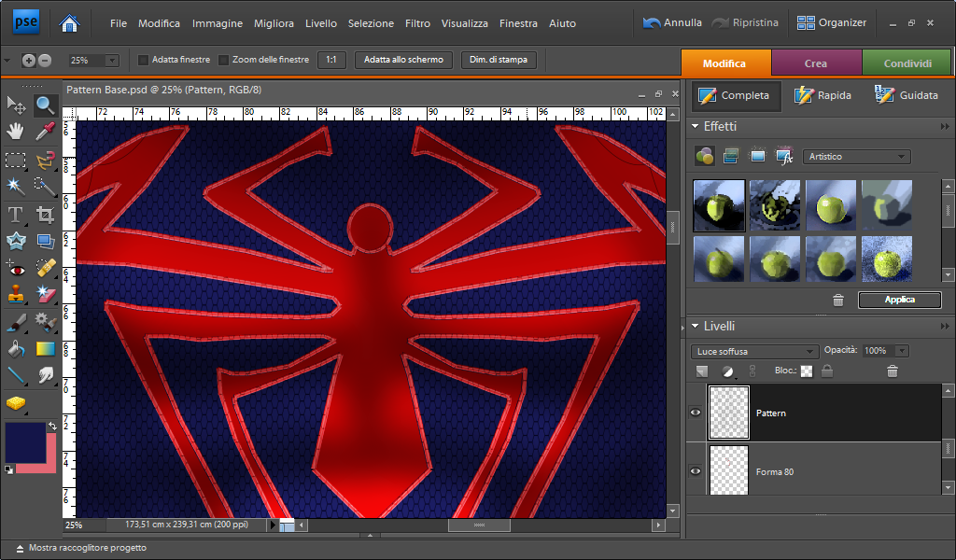Screen dimensions: 956x560
Task: Click the Adatta allo schermo button
Action: tap(403, 60)
